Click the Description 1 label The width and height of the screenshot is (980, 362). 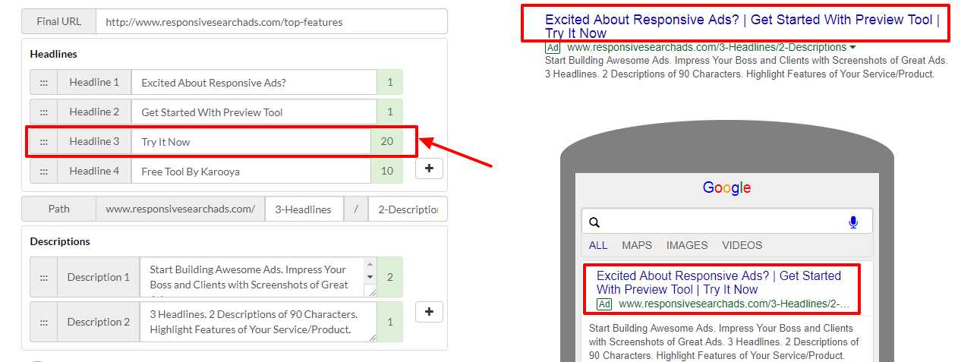pos(99,277)
